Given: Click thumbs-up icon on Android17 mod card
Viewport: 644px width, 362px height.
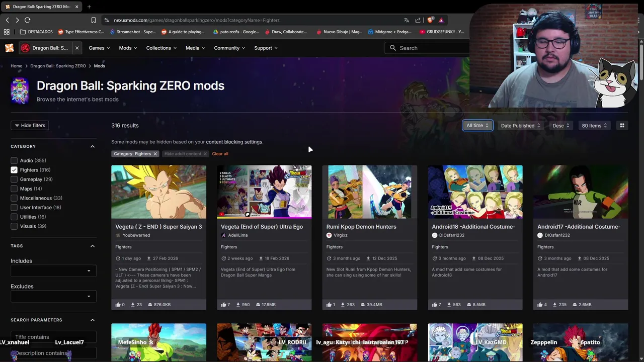Looking at the screenshot, I should tap(540, 305).
